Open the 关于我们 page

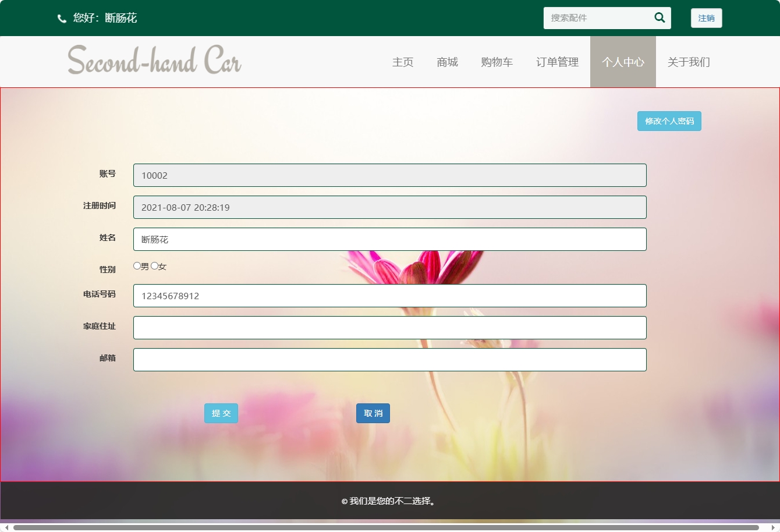pos(689,62)
